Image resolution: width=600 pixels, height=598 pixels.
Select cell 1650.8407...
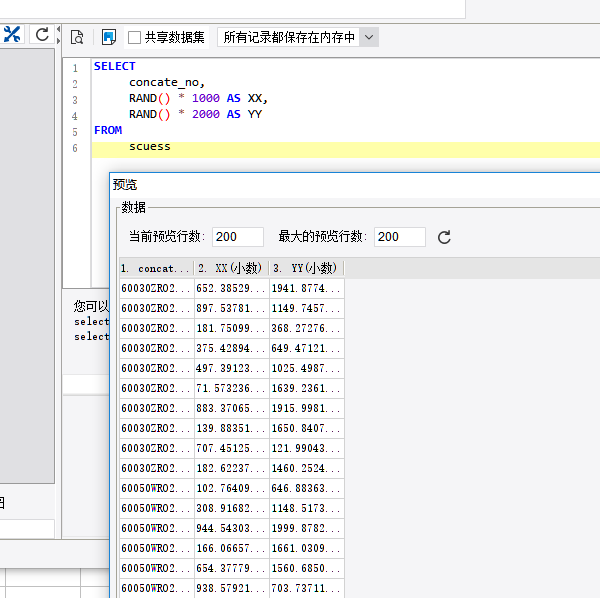click(307, 429)
